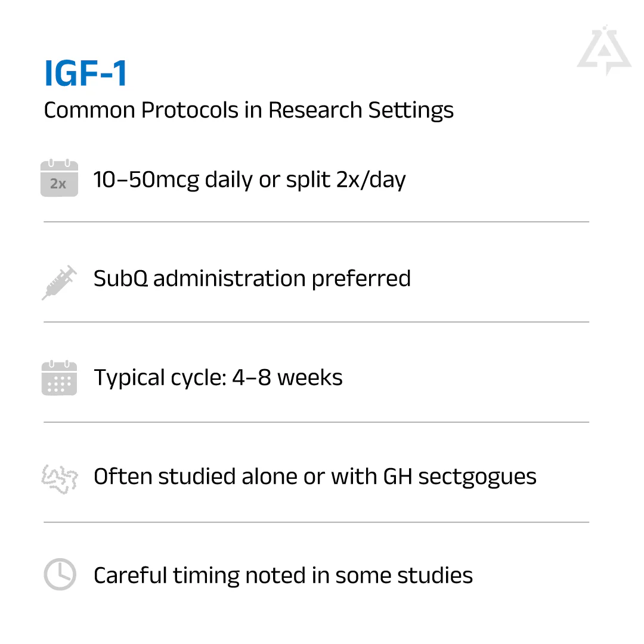
Task: Click the blue IGF-1 heading
Action: pyautogui.click(x=86, y=73)
